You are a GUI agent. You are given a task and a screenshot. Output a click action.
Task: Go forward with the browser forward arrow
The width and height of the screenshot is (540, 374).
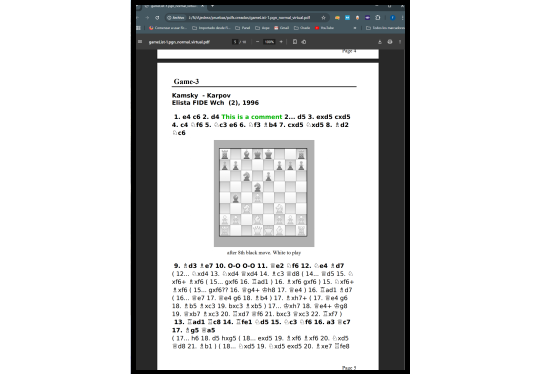click(147, 18)
